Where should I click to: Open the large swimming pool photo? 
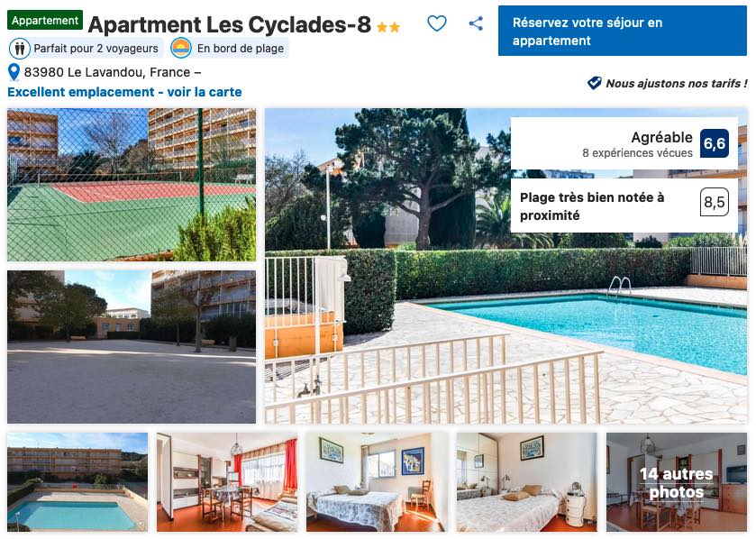pyautogui.click(x=506, y=266)
